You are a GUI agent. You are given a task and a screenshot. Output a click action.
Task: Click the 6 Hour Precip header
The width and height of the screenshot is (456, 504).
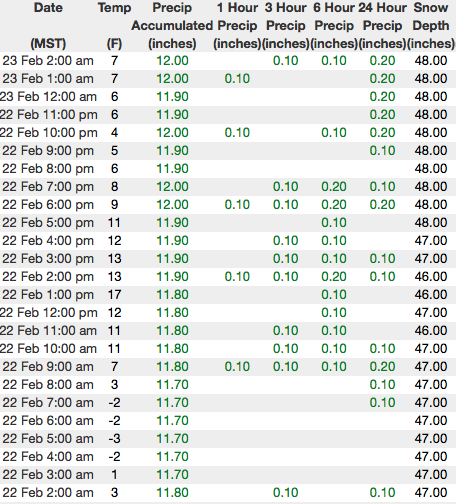pyautogui.click(x=334, y=26)
